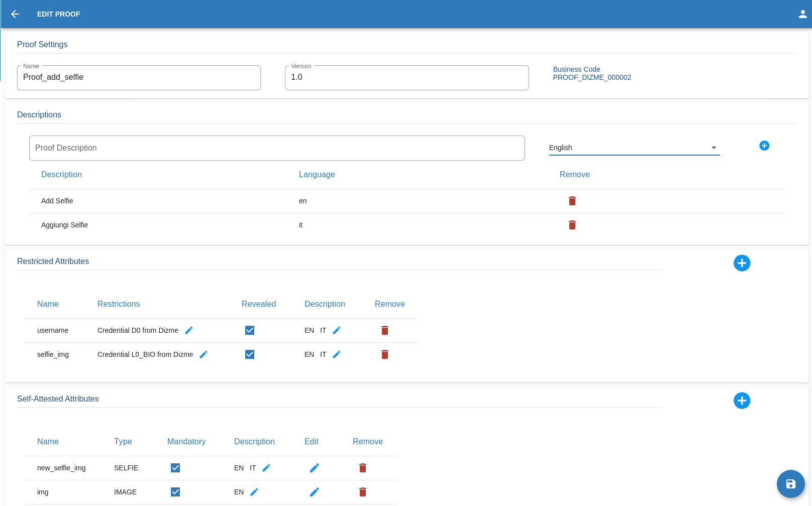The height and width of the screenshot is (506, 812).
Task: Focus the Proof Description field
Action: (277, 148)
